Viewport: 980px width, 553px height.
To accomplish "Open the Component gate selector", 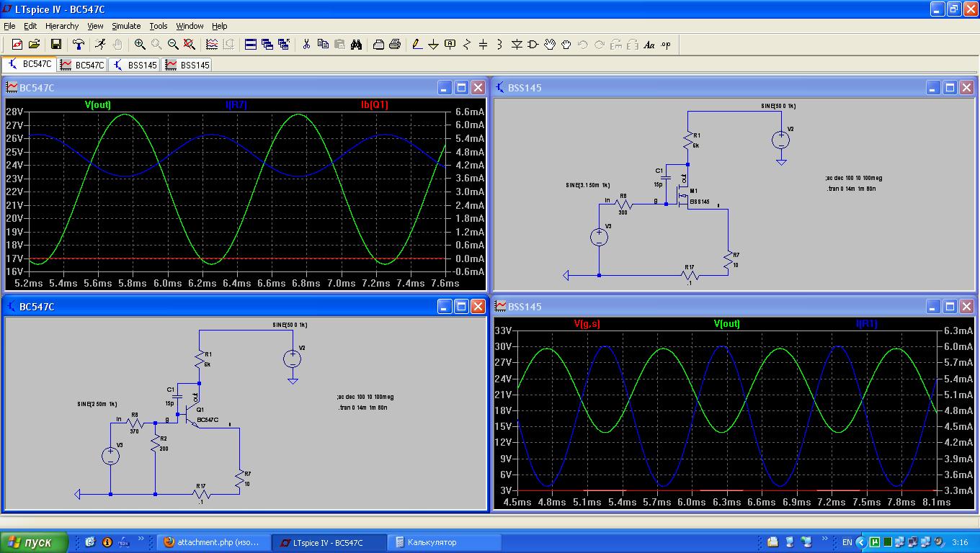I will pyautogui.click(x=533, y=45).
